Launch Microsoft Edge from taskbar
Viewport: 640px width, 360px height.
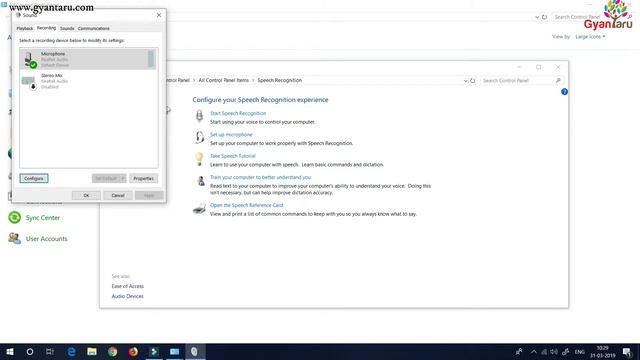71,351
